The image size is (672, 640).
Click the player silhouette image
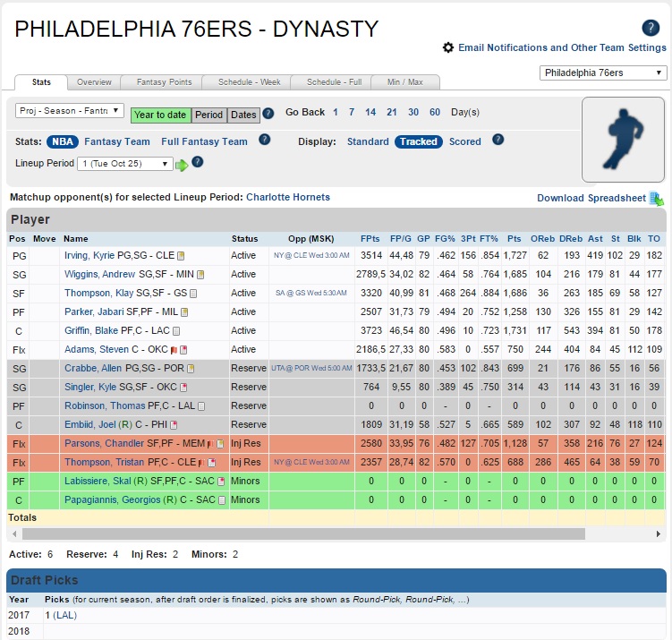(x=623, y=140)
